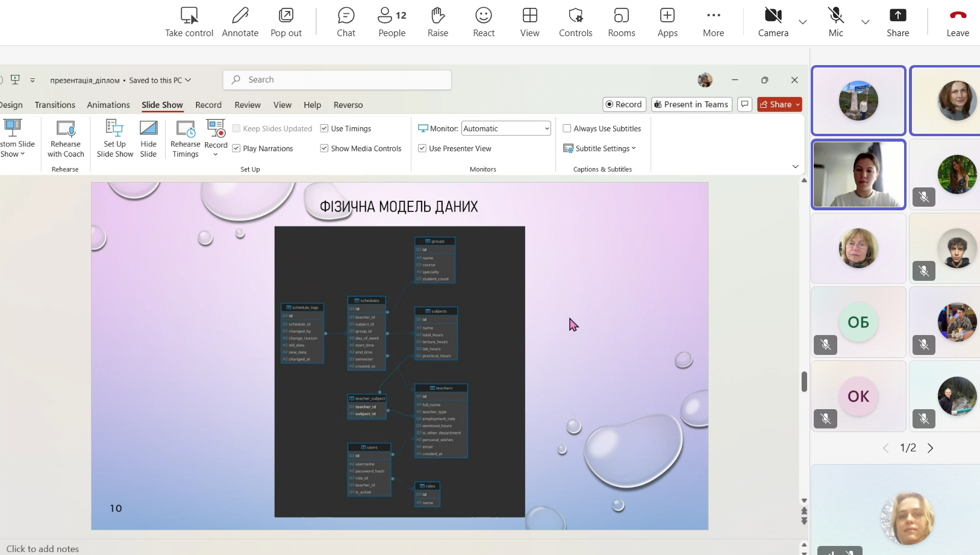Open the React emoji menu

484,22
